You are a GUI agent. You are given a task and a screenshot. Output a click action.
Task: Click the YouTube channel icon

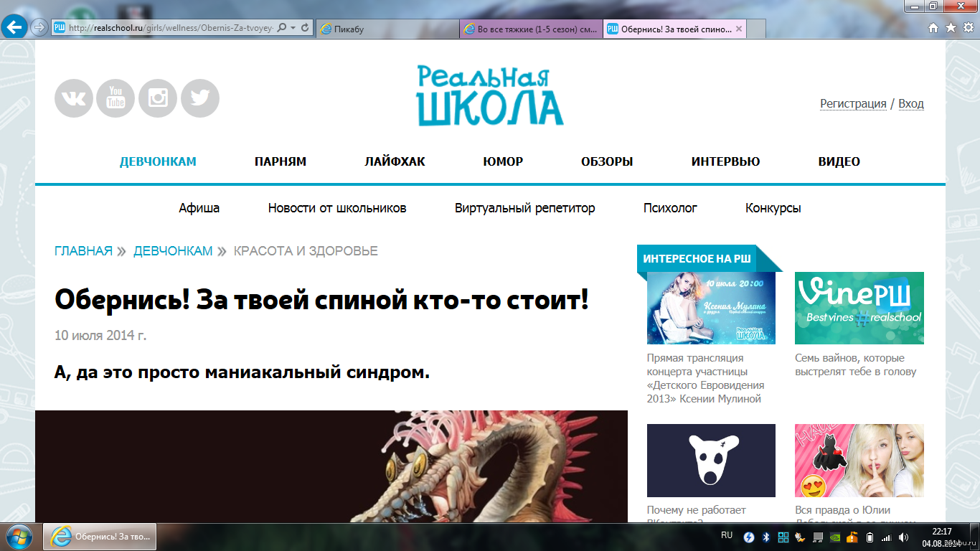(x=116, y=98)
